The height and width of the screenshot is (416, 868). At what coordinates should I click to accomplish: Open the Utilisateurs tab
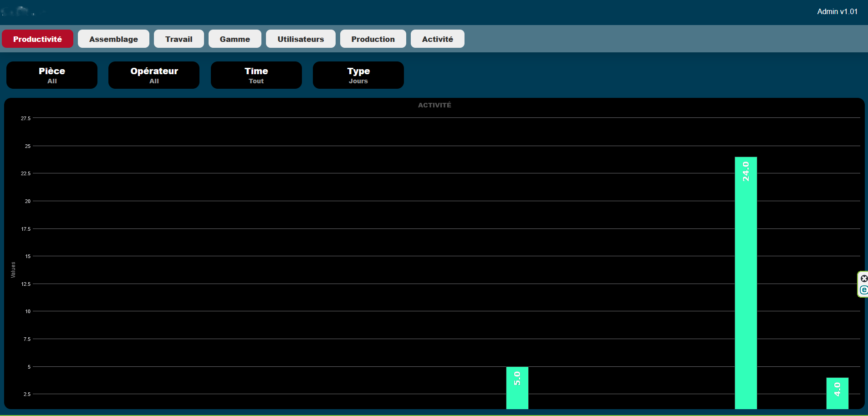pyautogui.click(x=301, y=39)
